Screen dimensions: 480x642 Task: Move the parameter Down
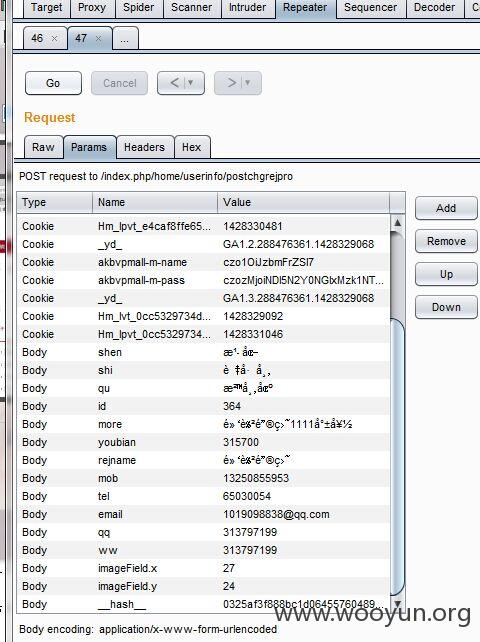(446, 307)
